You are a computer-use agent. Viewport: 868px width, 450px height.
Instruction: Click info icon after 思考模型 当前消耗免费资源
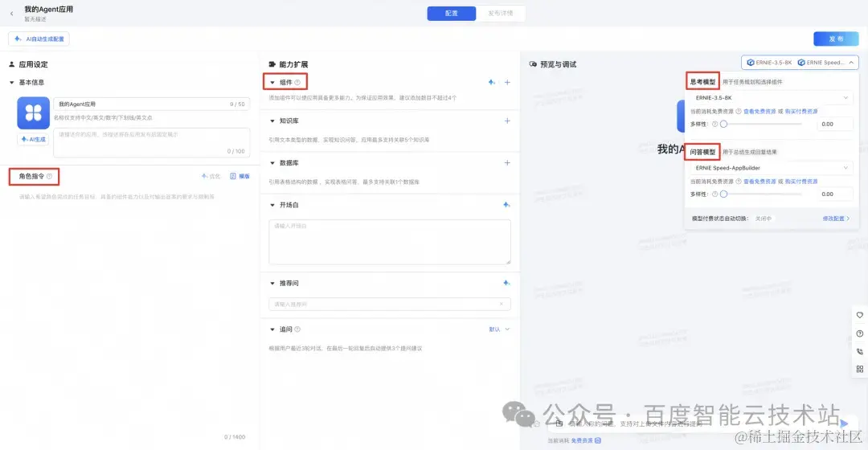pyautogui.click(x=739, y=111)
